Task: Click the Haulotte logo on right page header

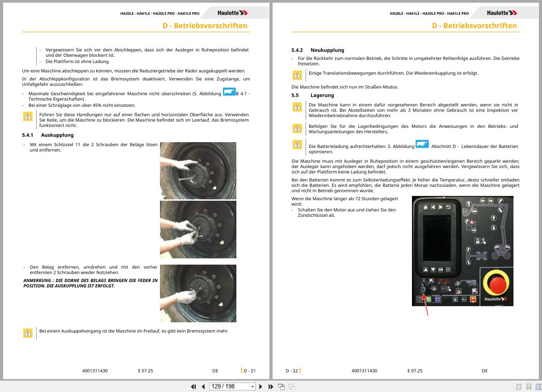Action: (502, 13)
